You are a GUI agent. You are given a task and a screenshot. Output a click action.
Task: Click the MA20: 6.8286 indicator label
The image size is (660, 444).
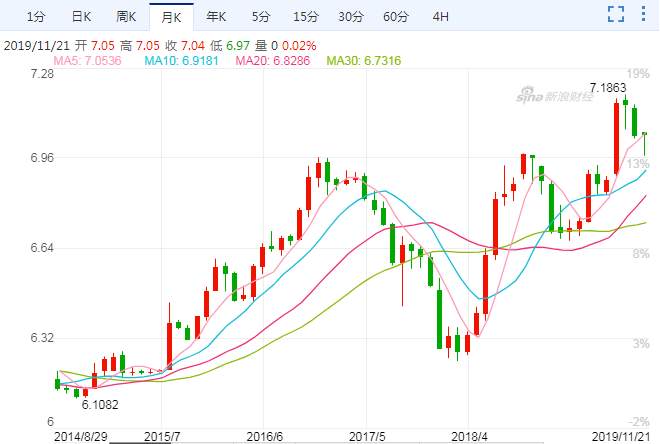272,61
